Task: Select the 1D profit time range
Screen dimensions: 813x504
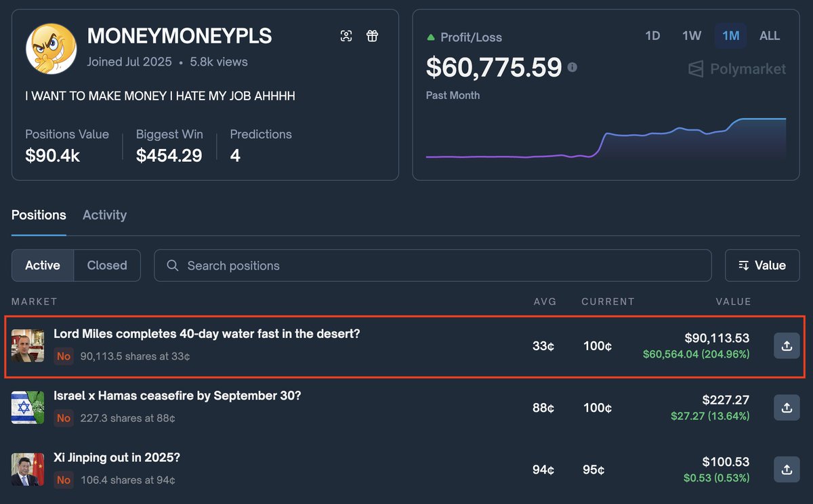Action: tap(652, 36)
